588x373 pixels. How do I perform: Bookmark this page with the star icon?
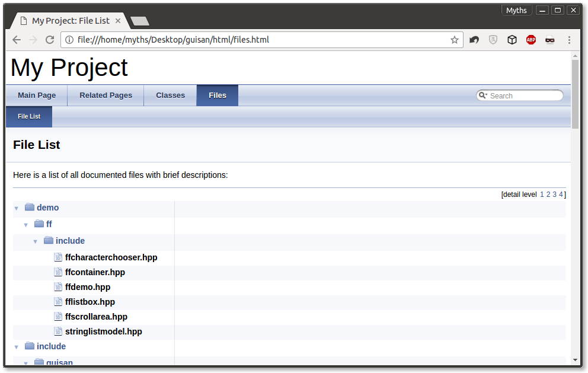coord(455,40)
